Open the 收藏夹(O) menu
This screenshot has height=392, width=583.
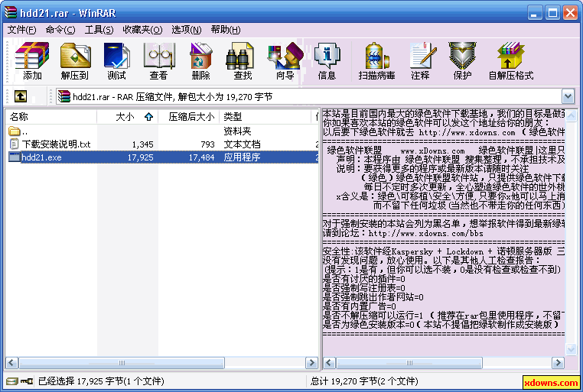click(142, 30)
